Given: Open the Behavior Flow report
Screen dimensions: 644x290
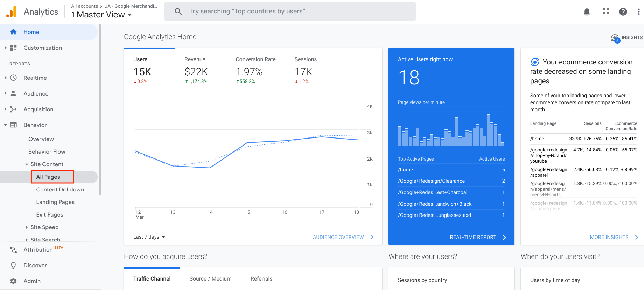Looking at the screenshot, I should [47, 152].
